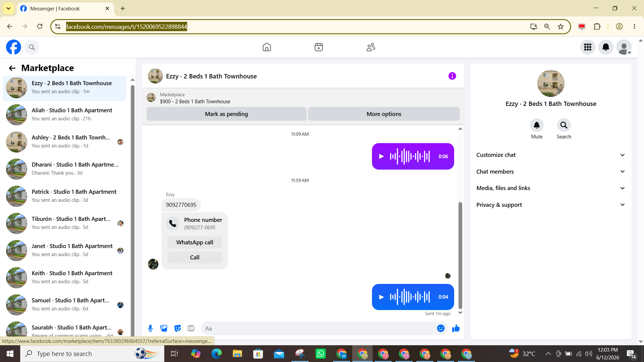The image size is (644, 362).
Task: Open Chrome three-dot menu
Action: tap(634, 26)
